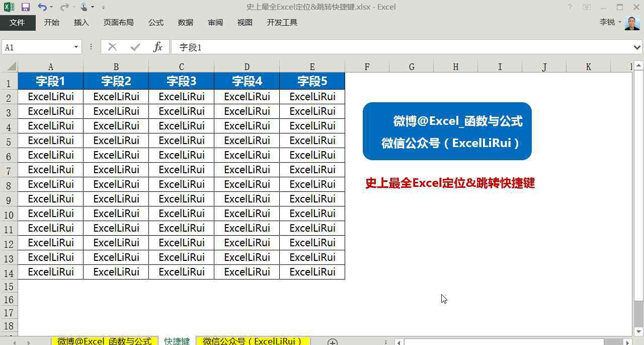The height and width of the screenshot is (345, 644).
Task: Click red text 史上最全Excel定位&跳转快捷键
Action: pyautogui.click(x=450, y=183)
